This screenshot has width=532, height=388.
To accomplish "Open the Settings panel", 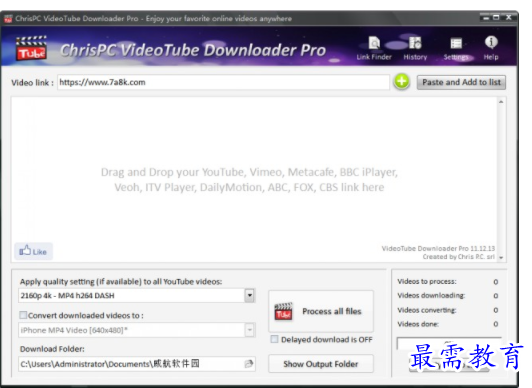I will [x=456, y=48].
